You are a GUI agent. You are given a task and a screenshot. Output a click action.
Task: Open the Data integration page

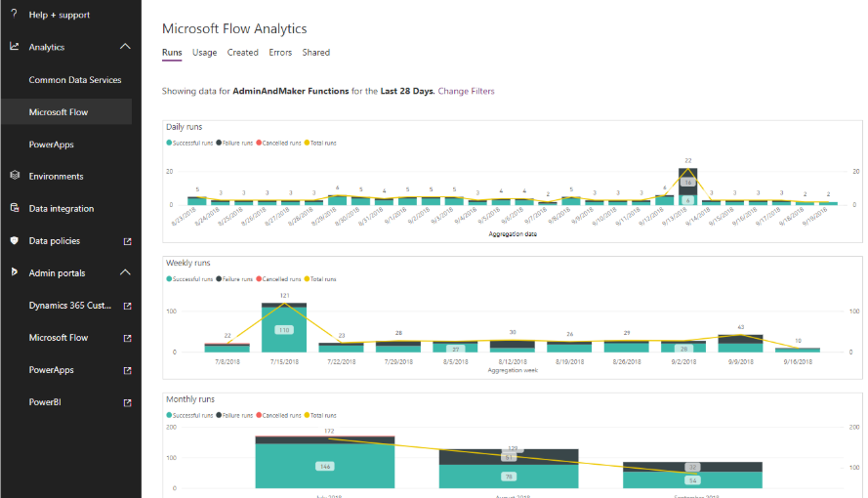(x=61, y=209)
